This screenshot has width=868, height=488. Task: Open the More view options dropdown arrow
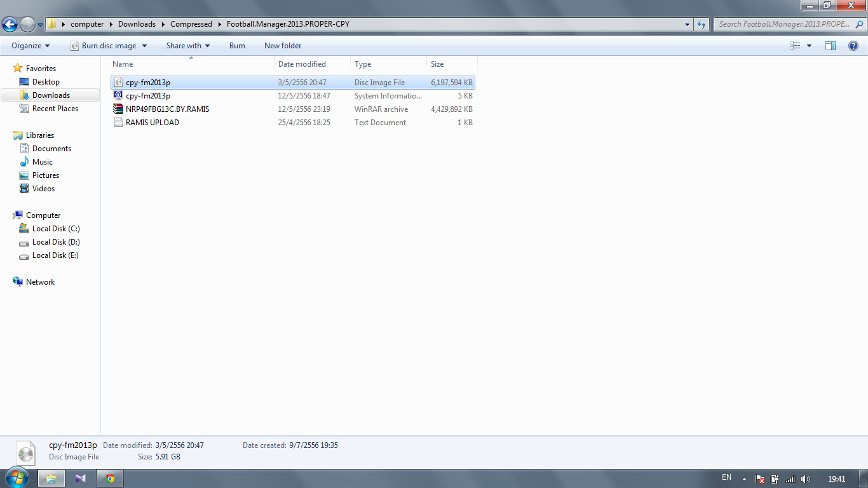[809, 46]
